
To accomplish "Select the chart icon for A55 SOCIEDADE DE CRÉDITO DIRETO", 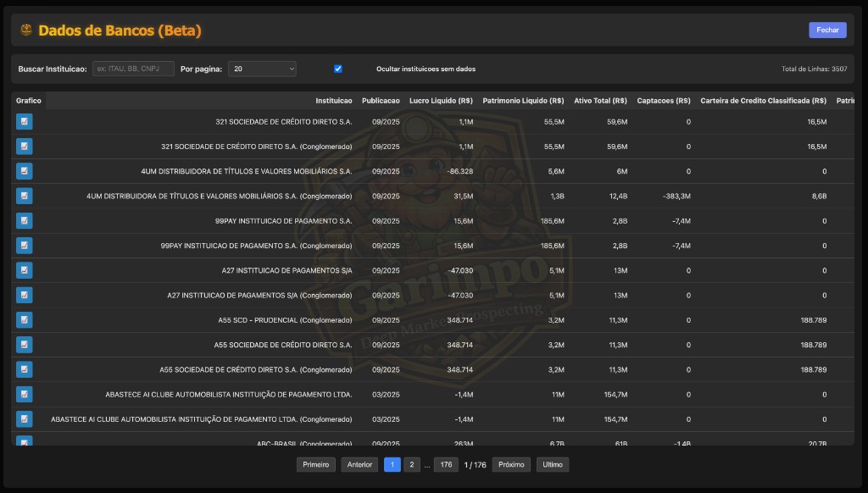I will pos(24,344).
